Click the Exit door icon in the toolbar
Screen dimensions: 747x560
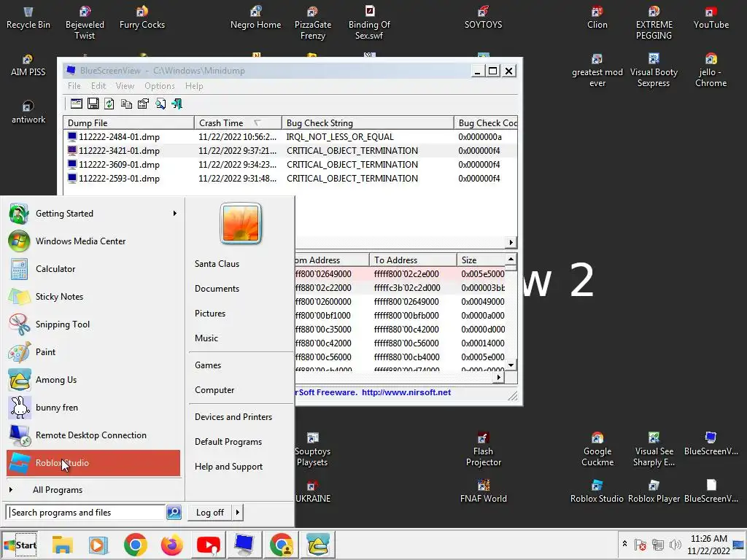click(177, 104)
